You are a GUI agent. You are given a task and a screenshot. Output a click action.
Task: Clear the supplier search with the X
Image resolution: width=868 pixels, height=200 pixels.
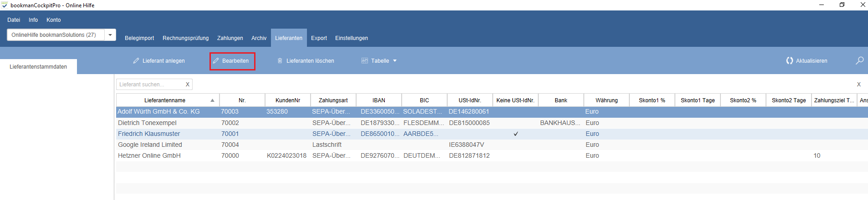(x=187, y=85)
